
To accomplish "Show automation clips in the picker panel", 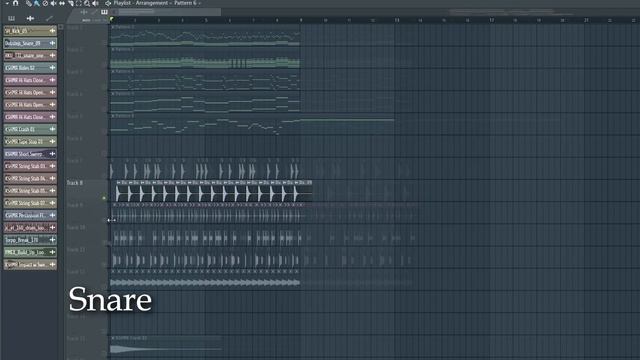I will [x=49, y=18].
